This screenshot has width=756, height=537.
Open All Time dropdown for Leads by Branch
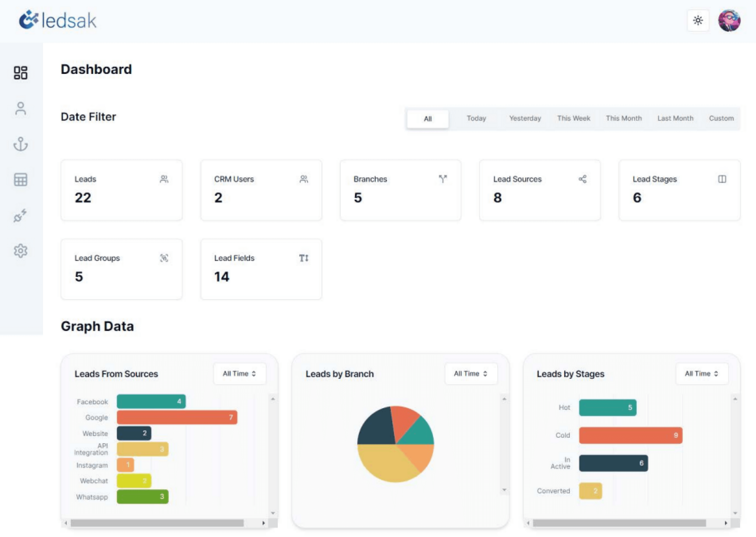pos(471,374)
